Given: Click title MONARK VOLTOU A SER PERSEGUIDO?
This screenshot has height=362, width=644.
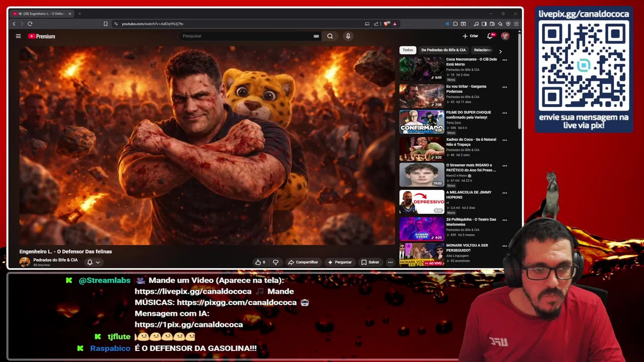Looking at the screenshot, I should pos(467,248).
